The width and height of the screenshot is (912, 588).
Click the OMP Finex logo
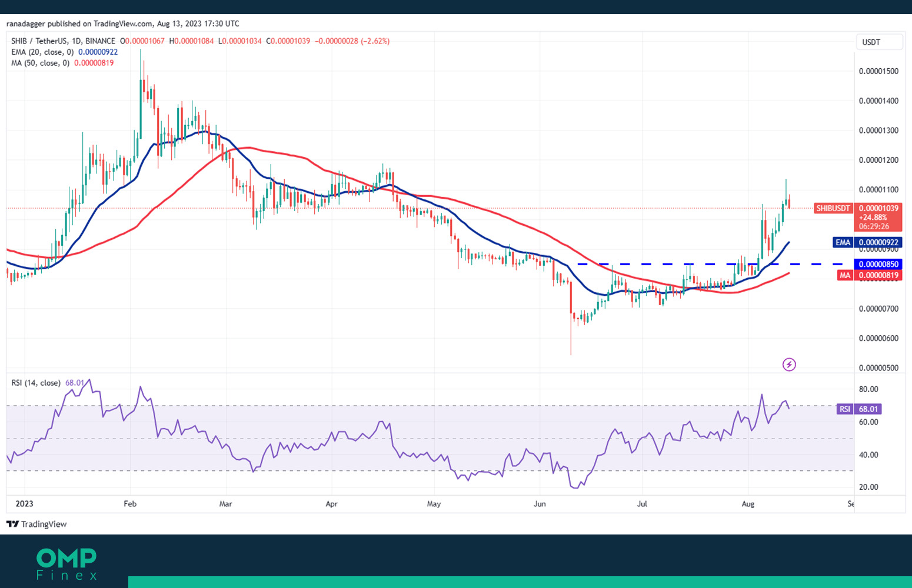click(66, 564)
